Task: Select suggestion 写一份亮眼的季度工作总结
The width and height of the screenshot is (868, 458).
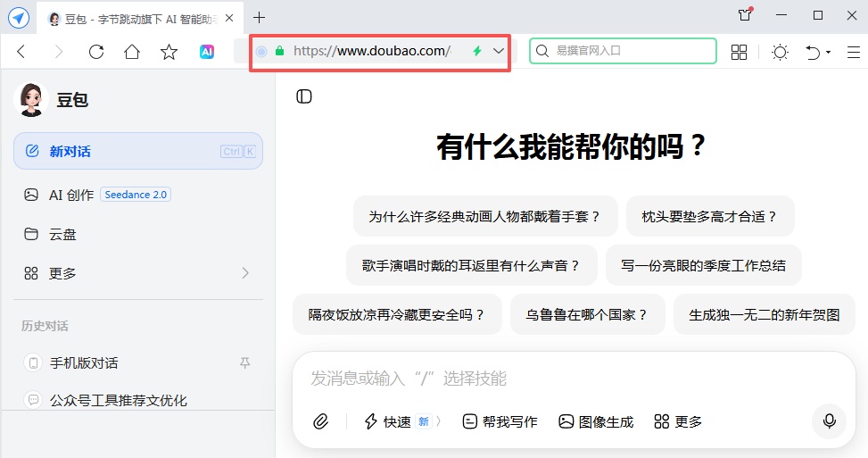Action: point(704,265)
